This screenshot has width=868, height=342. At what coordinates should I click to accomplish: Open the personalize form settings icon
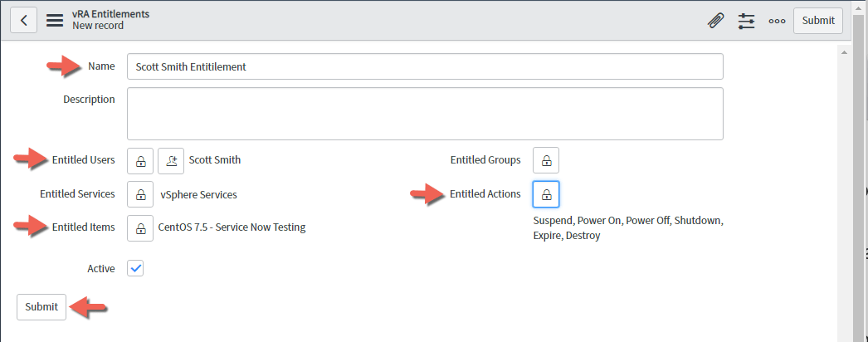click(x=747, y=21)
